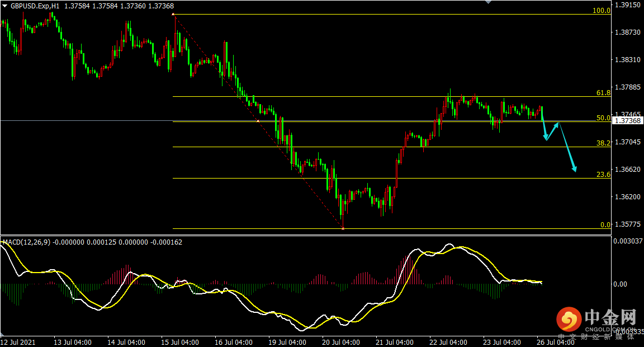Image resolution: width=644 pixels, height=347 pixels.
Task: Click the 1.39150 price axis label
Action: point(628,5)
